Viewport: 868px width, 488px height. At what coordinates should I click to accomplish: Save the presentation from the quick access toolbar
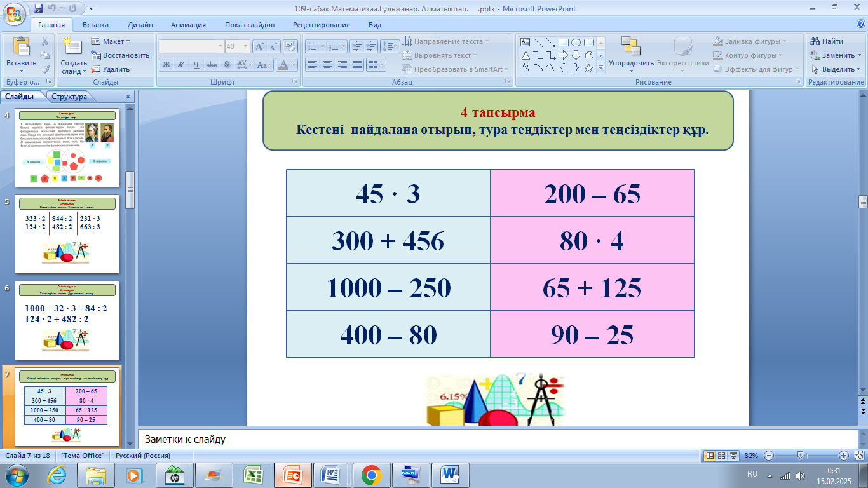click(x=38, y=8)
